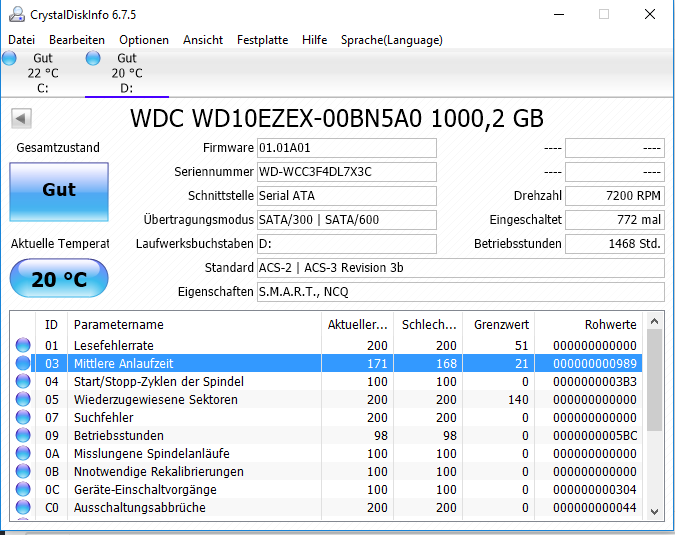Screen dimensions: 675x535
Task: Select Geräte-Einschaltvorgänge row text
Action: (x=145, y=490)
